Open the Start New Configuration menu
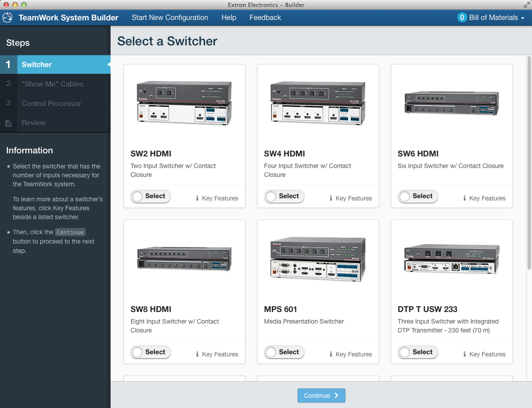Image resolution: width=532 pixels, height=408 pixels. 170,18
